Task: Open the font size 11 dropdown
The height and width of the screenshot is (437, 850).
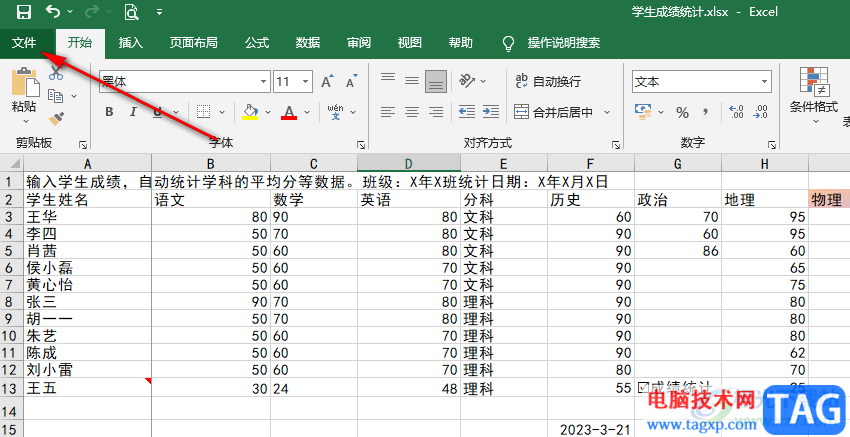Action: pyautogui.click(x=306, y=82)
